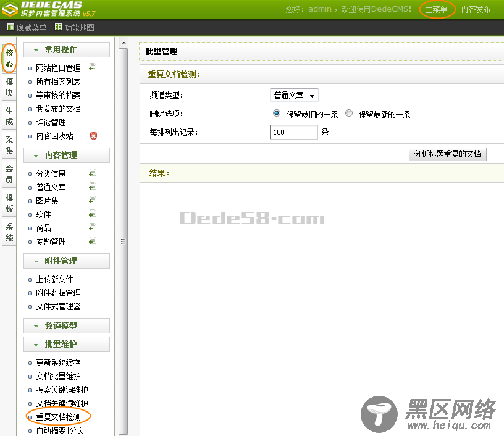This screenshot has height=436, width=504.
Task: Collapse the 常用操作 section
Action: 67,50
